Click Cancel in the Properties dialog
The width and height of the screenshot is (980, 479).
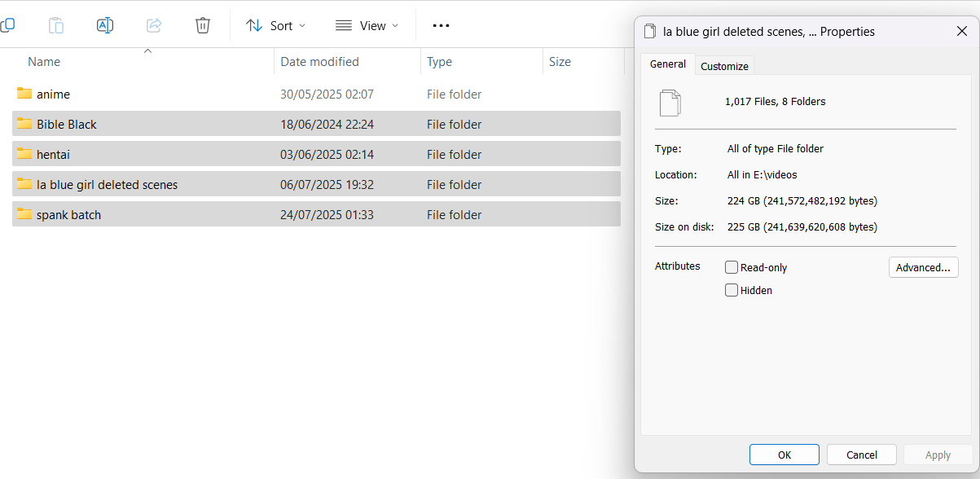click(x=862, y=455)
